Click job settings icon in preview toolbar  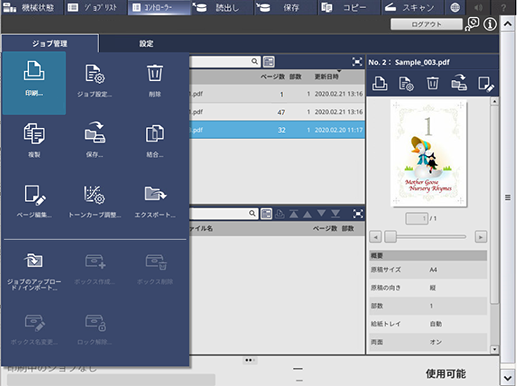[406, 83]
